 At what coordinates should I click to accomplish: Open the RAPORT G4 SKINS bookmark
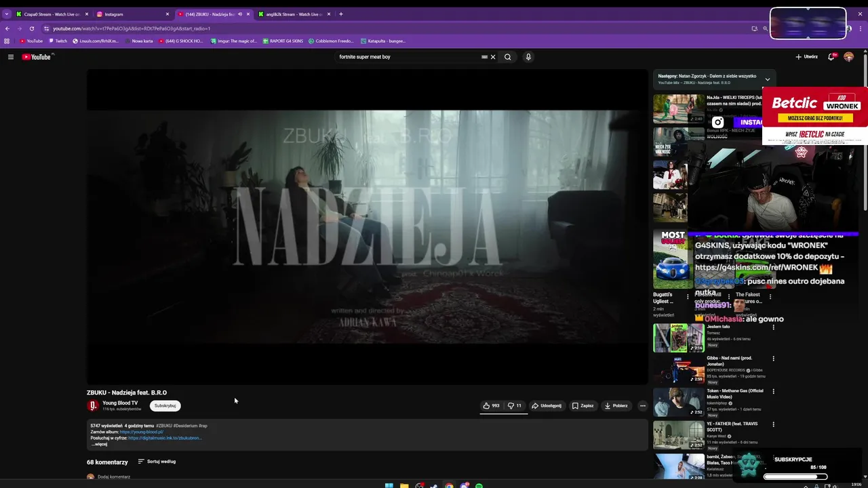(x=283, y=41)
